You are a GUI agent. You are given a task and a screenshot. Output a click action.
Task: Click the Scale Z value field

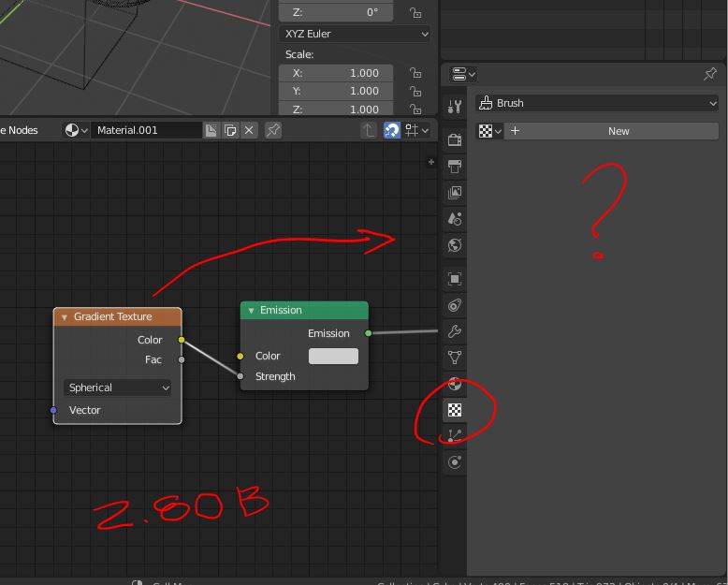point(336,110)
